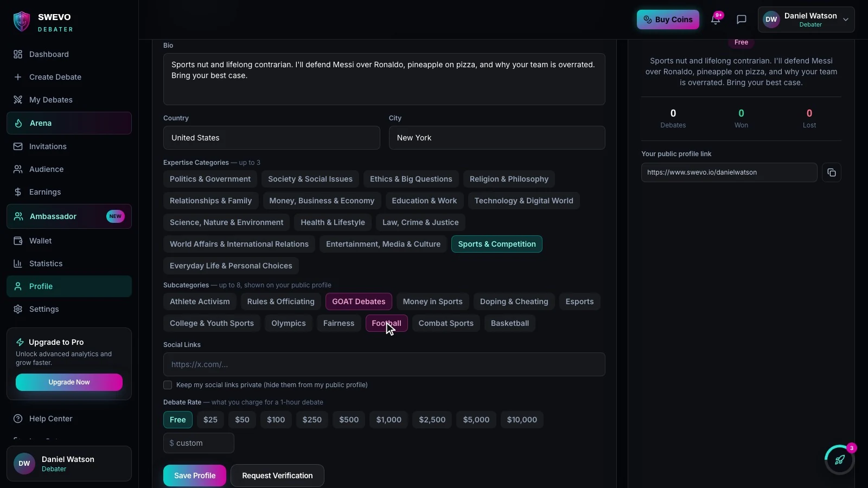Open the chat messages icon in header
868x488 pixels.
coord(742,20)
